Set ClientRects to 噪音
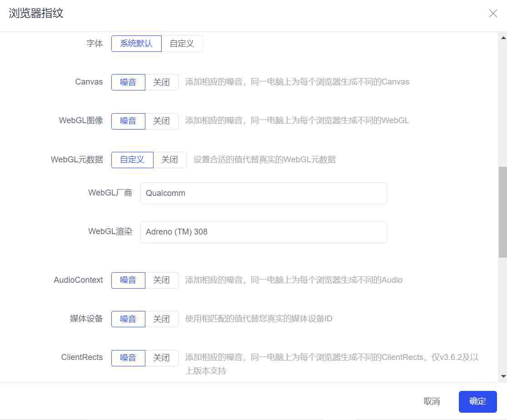 pos(128,358)
